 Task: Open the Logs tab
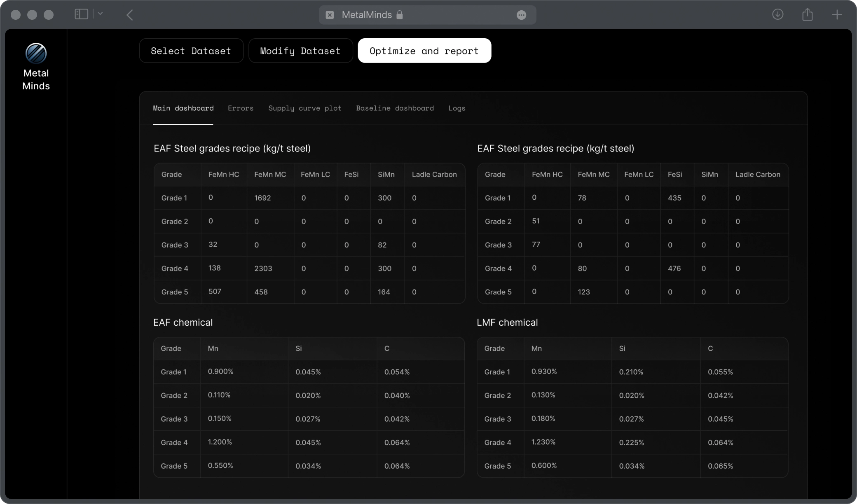(457, 108)
